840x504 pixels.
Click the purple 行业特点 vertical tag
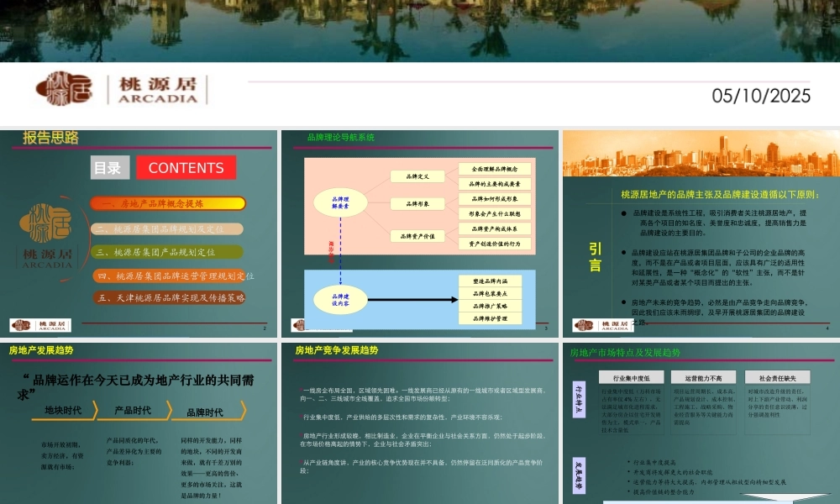pyautogui.click(x=579, y=399)
